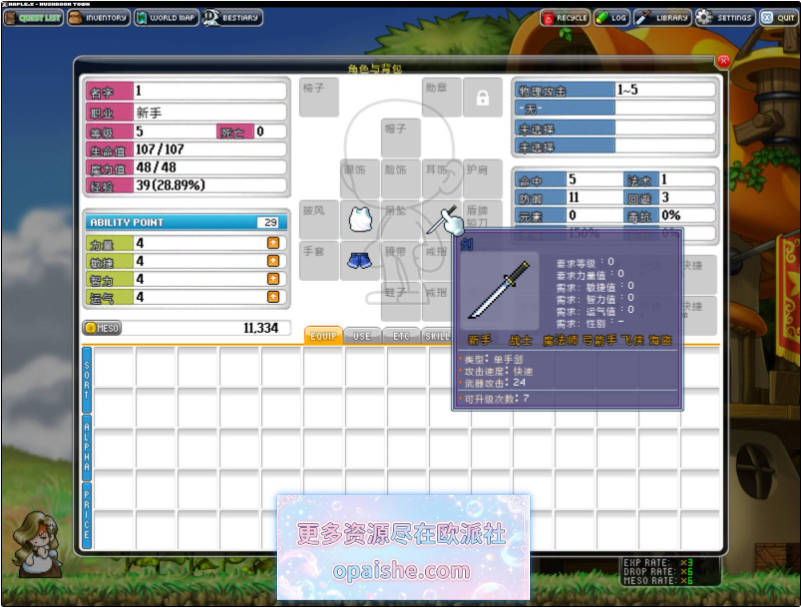
Task: Sort inventory with the SORT button
Action: 87,380
